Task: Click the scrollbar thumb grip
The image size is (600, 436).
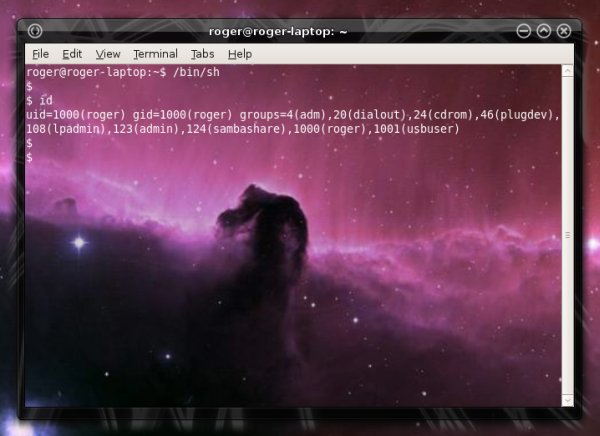Action: (x=567, y=235)
